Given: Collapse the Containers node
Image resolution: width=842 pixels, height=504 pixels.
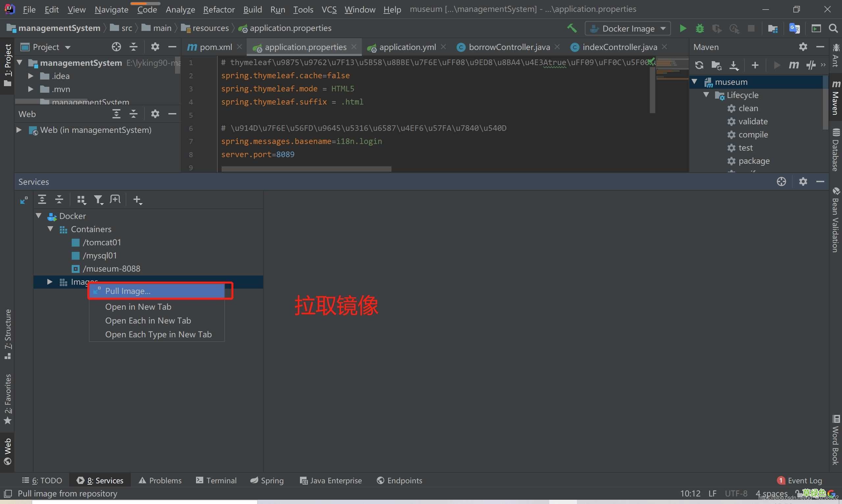Looking at the screenshot, I should pos(50,229).
